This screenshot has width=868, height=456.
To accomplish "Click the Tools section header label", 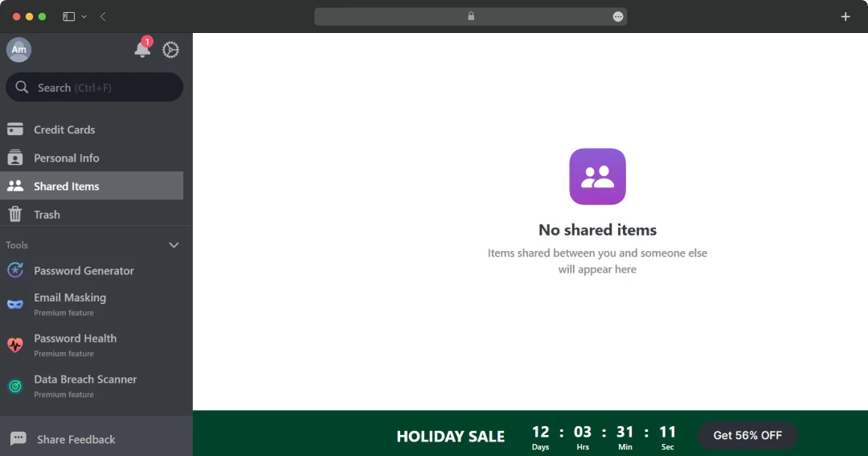I will point(17,245).
